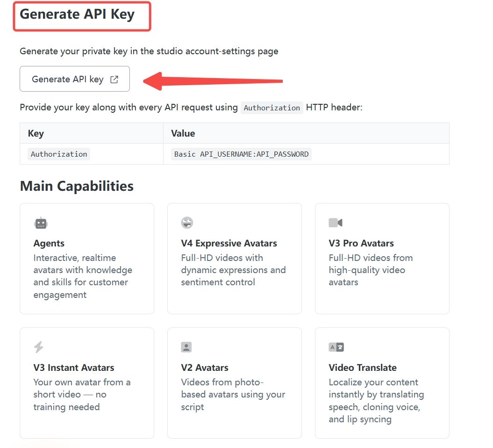Click the Agents robot icon
The width and height of the screenshot is (493, 448).
coord(41,223)
